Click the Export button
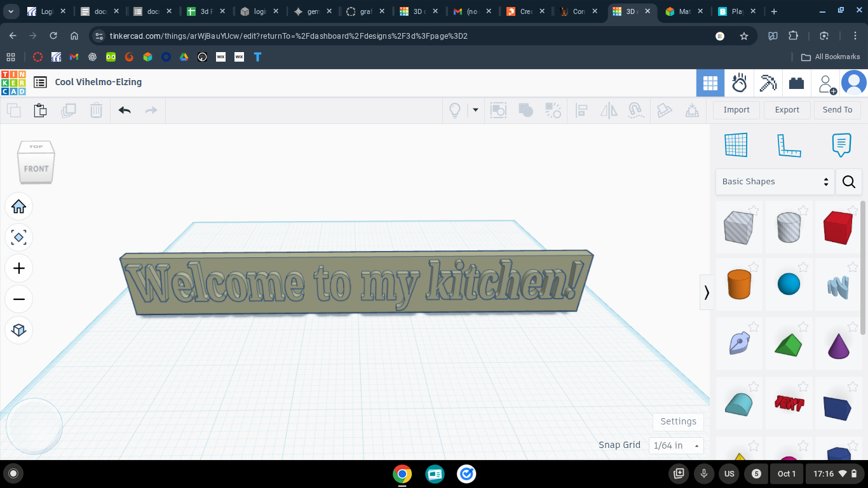 click(787, 110)
